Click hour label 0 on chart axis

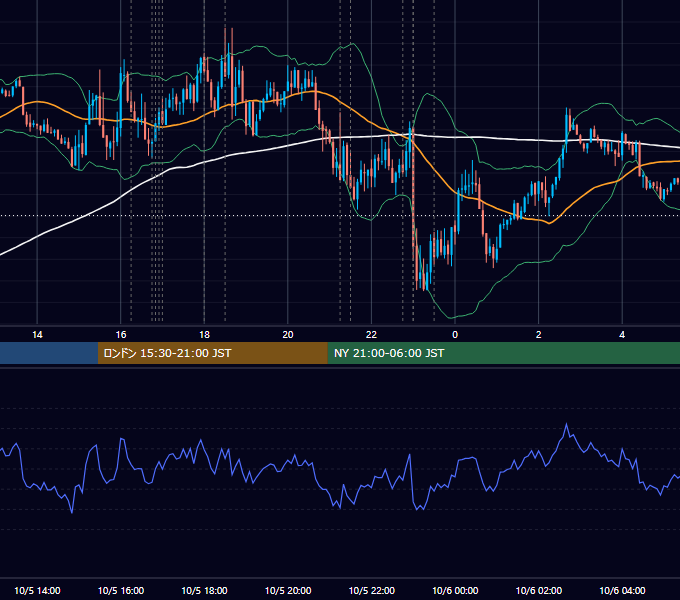455,335
